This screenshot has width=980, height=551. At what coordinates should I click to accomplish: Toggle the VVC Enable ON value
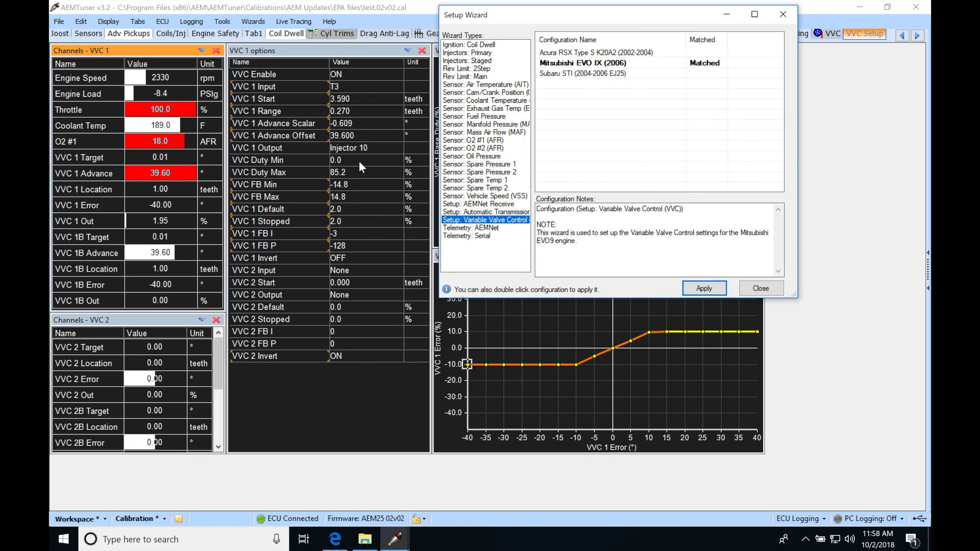click(336, 74)
